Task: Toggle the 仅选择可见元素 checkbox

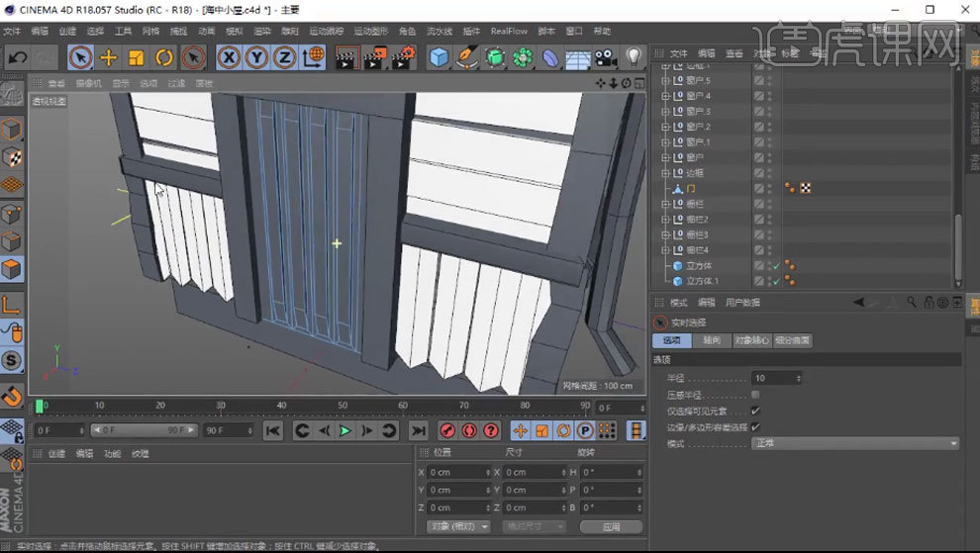Action: (x=755, y=411)
